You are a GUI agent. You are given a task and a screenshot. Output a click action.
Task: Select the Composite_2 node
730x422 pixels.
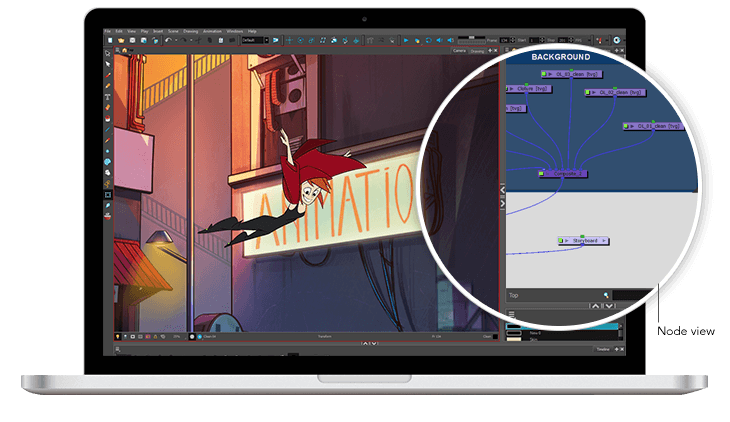[x=562, y=174]
